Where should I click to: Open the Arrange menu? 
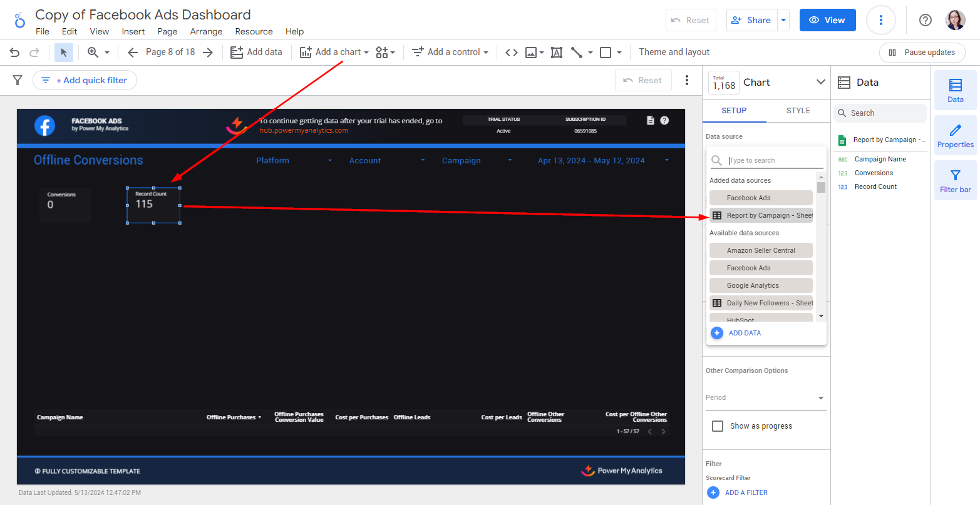pos(206,31)
